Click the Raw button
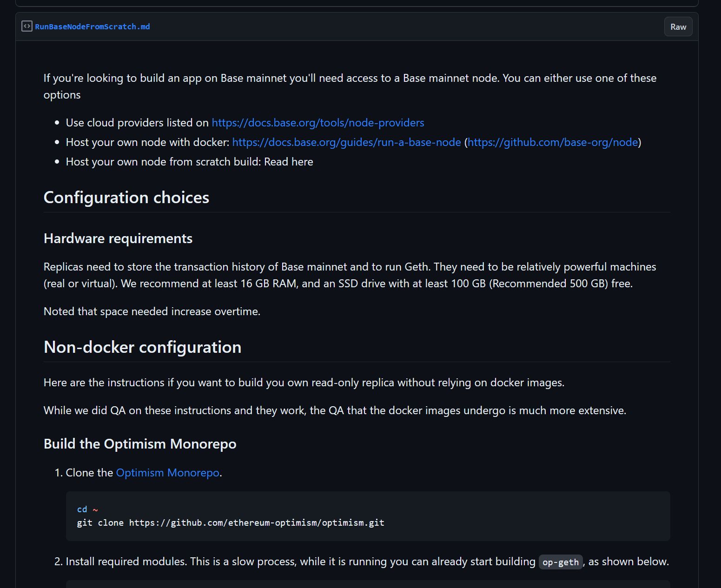The image size is (721, 588). coord(678,26)
